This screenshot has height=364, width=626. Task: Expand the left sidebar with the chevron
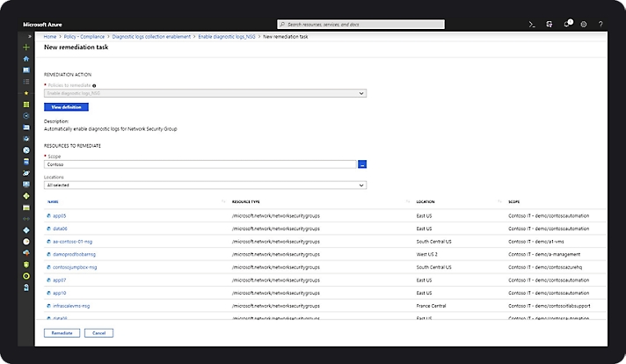(30, 36)
